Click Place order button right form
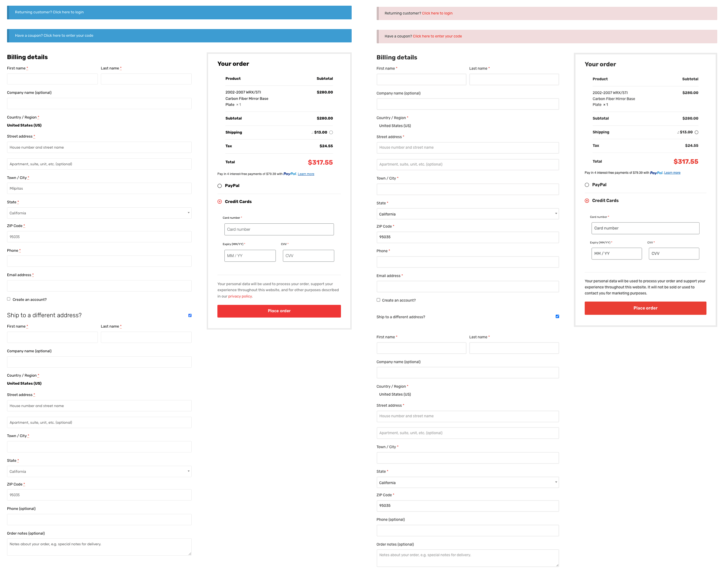The image size is (728, 581). pos(645,308)
